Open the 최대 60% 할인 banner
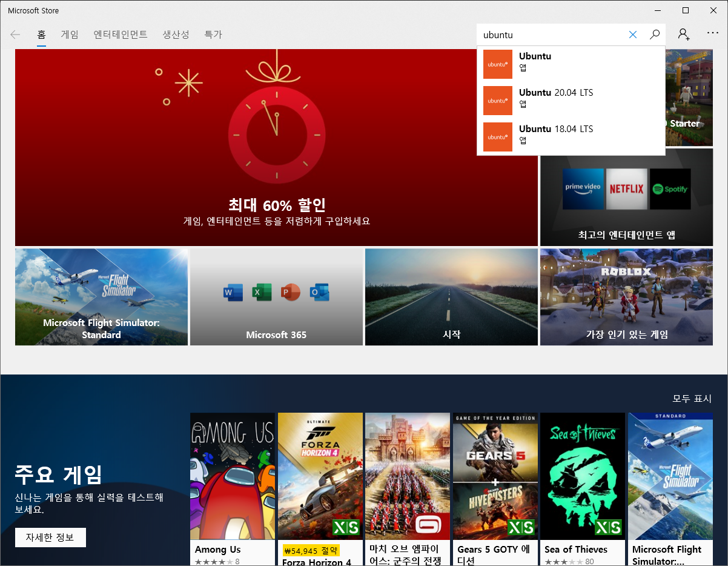The image size is (728, 566). (x=276, y=147)
